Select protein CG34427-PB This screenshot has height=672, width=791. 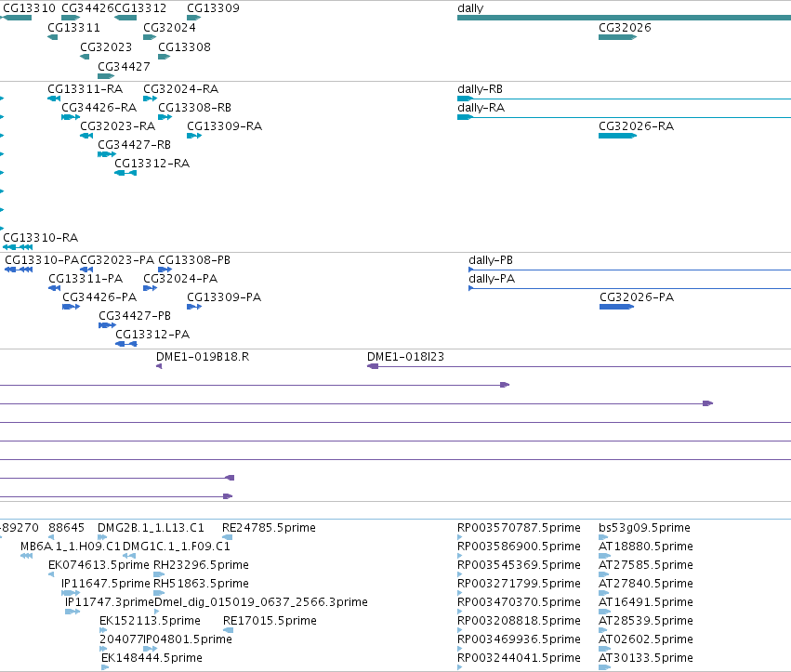pyautogui.click(x=108, y=325)
